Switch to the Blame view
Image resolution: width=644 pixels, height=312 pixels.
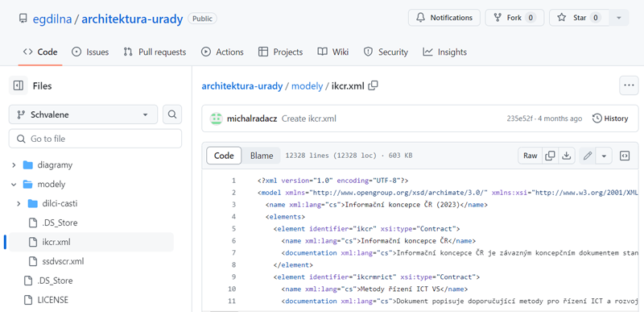262,156
